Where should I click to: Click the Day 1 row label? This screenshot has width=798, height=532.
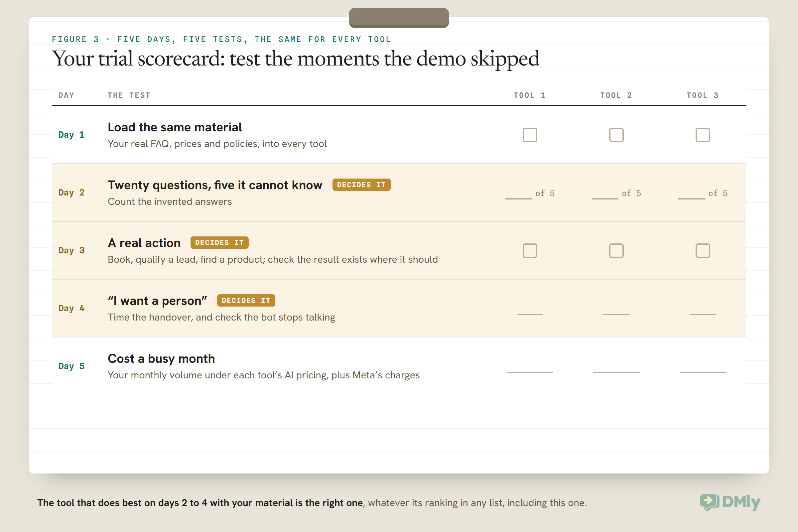point(71,135)
